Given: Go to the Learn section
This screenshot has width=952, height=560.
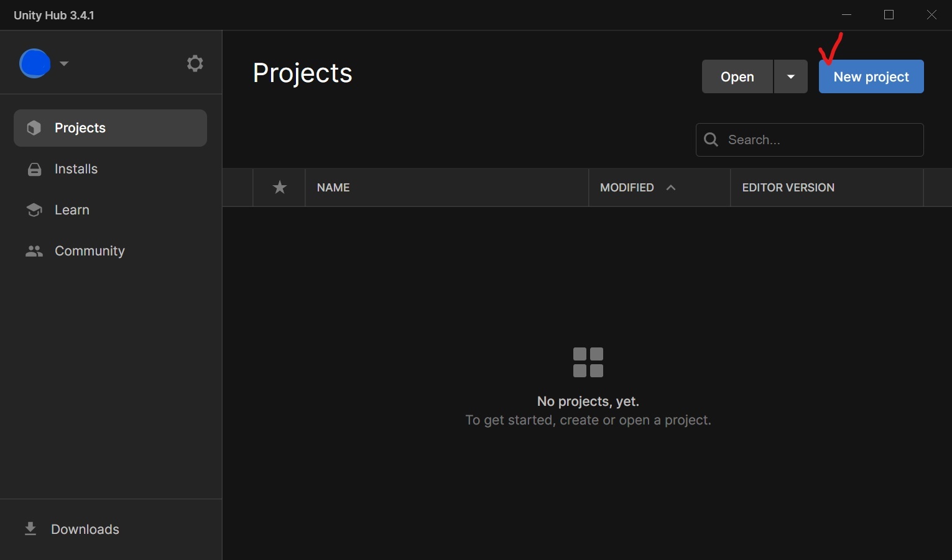Looking at the screenshot, I should point(110,210).
